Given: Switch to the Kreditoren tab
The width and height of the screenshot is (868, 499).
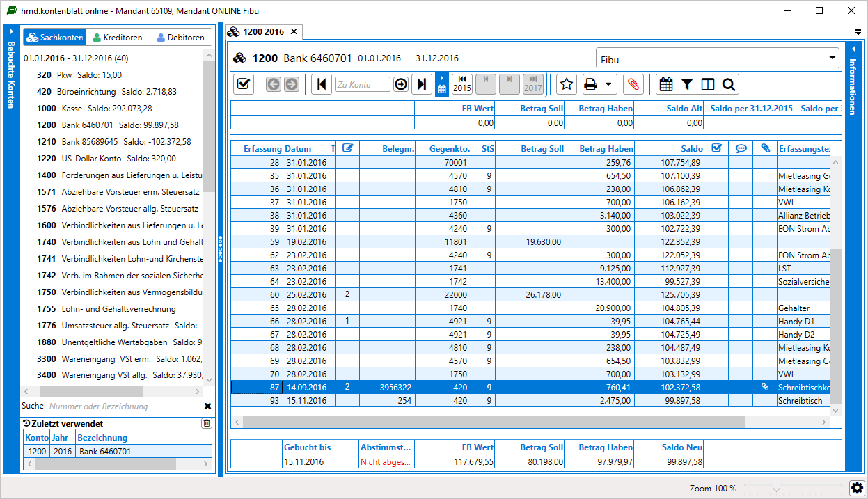Looking at the screenshot, I should (118, 38).
